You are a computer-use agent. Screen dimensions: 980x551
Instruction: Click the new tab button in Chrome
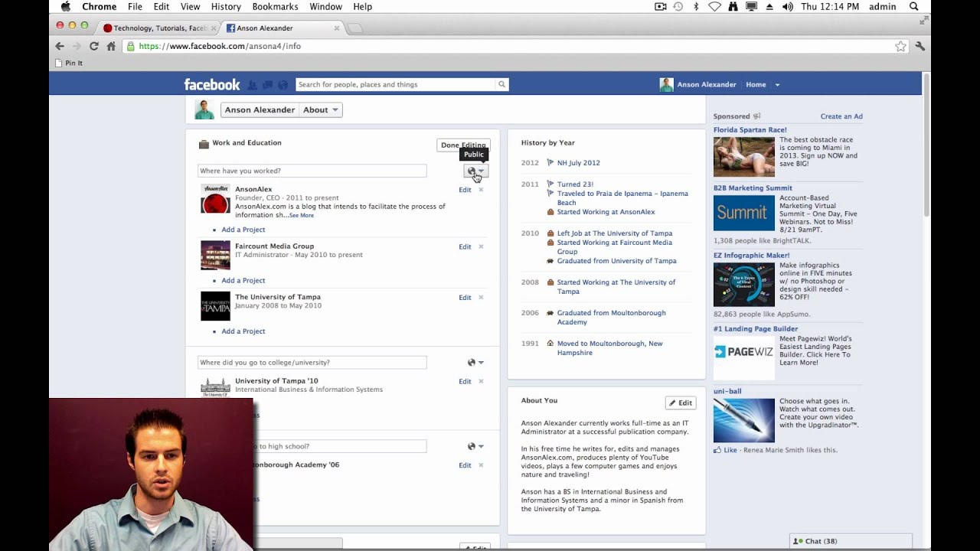[355, 29]
